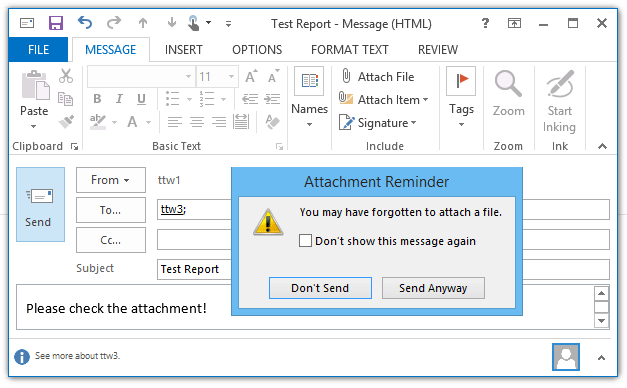
Task: Click the Save icon in quick access toolbar
Action: pos(56,23)
